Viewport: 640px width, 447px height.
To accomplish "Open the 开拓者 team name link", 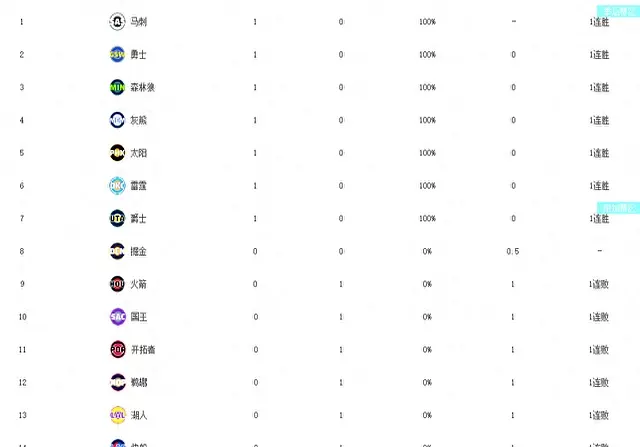I will coord(143,350).
